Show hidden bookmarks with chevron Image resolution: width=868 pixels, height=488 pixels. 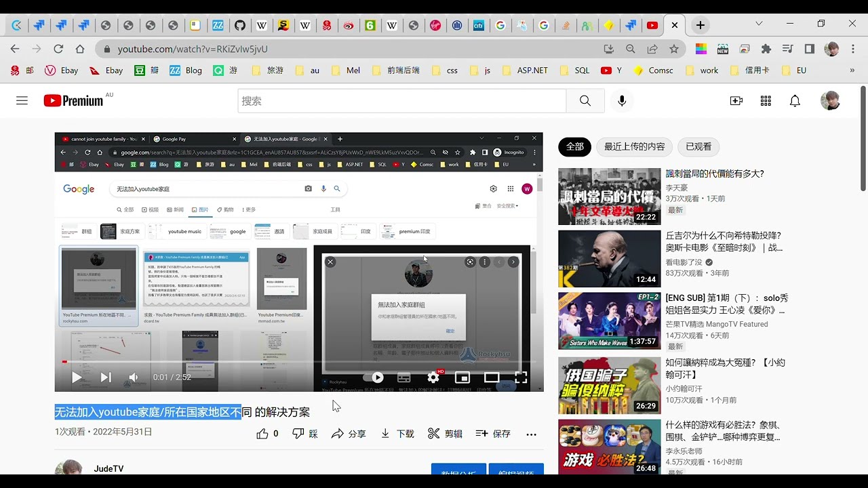(x=852, y=70)
